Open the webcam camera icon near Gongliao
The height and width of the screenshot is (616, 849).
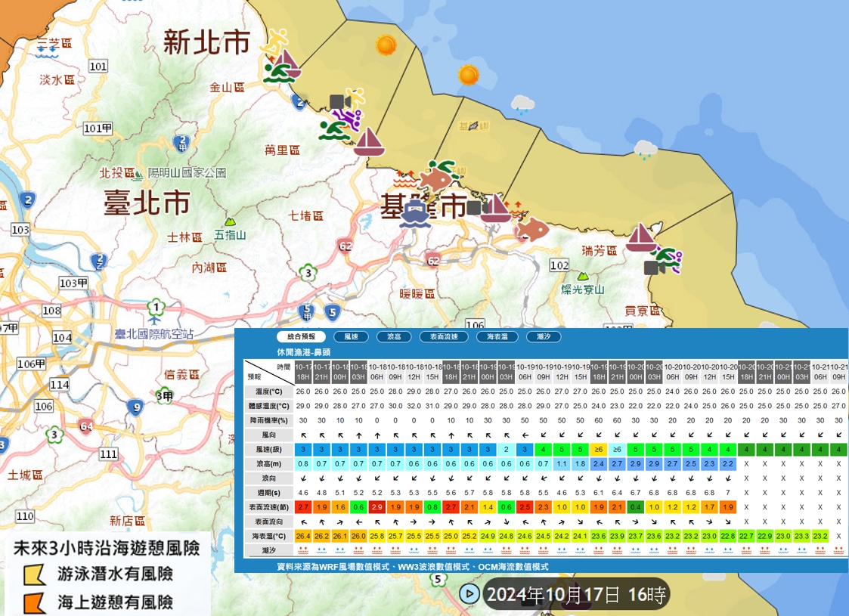click(651, 268)
